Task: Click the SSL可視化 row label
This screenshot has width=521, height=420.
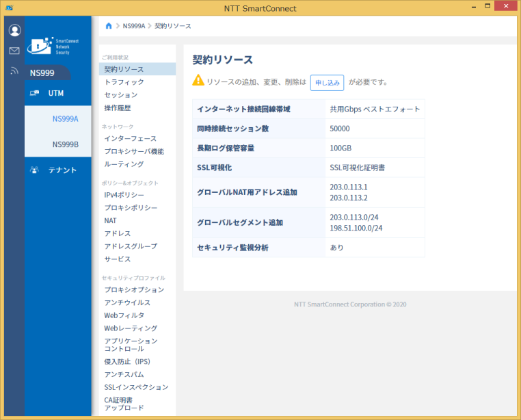Action: point(214,168)
